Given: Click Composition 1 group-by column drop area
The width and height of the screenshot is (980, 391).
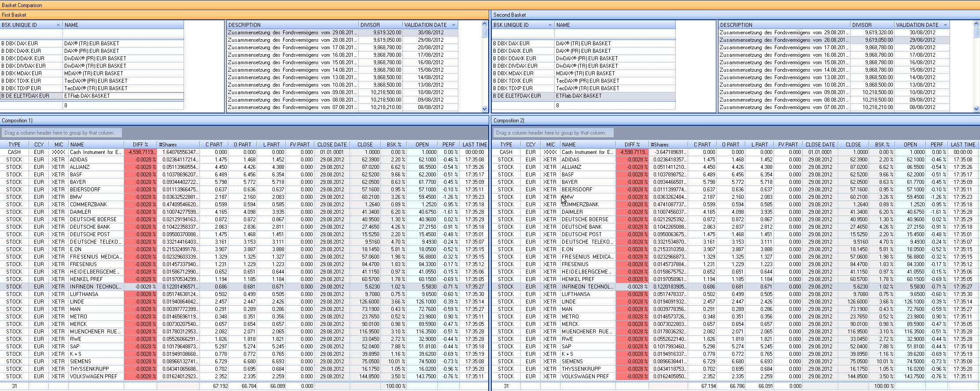Looking at the screenshot, I should pyautogui.click(x=62, y=133).
